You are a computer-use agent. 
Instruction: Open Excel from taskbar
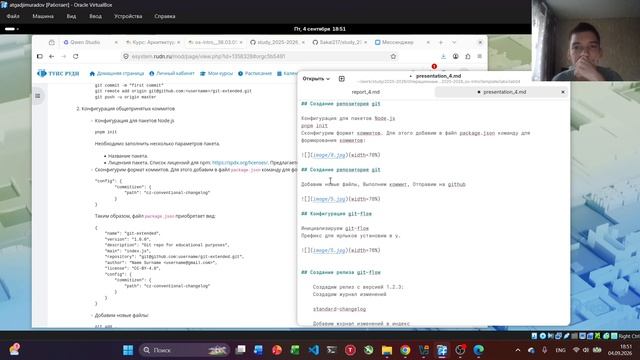(x=295, y=350)
